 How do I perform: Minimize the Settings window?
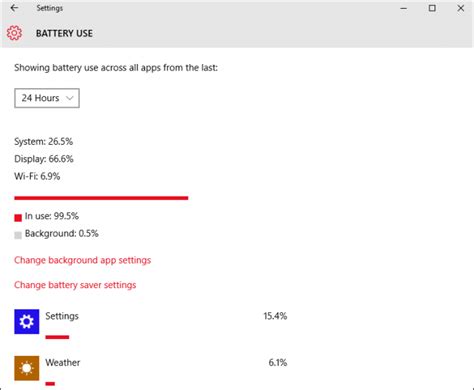click(404, 8)
